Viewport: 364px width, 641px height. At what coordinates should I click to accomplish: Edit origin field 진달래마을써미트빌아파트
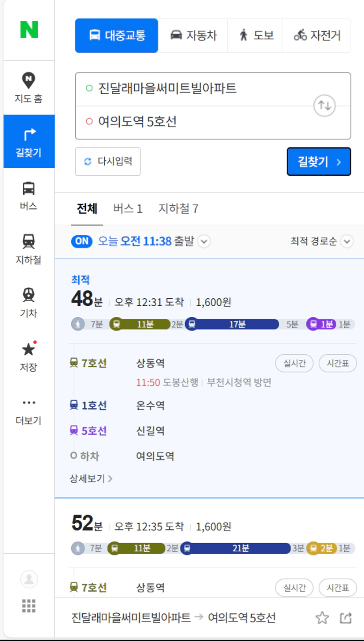[213, 89]
